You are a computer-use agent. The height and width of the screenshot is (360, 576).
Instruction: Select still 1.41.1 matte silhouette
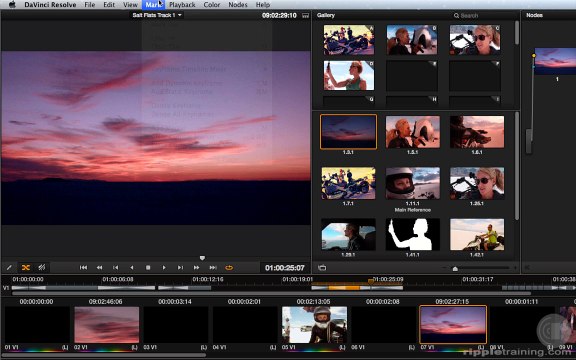click(x=413, y=234)
